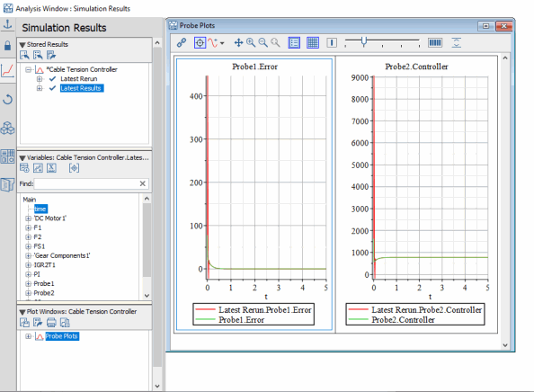Expand the 'DC Motor1' tree node
Screen dimensions: 534x392
pyautogui.click(x=29, y=218)
